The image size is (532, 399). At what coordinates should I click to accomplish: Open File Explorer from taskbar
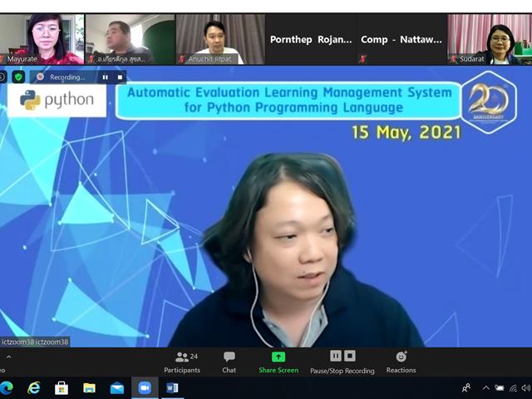pos(89,388)
